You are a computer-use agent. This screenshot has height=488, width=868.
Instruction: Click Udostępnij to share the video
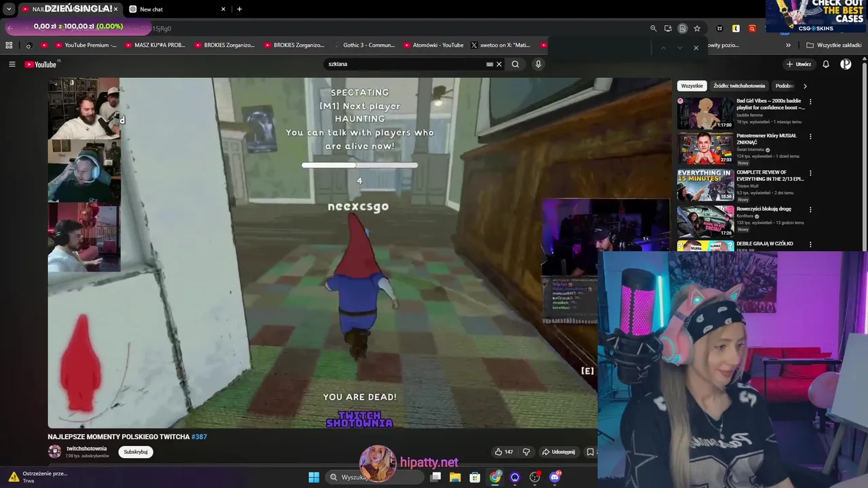pos(559,452)
